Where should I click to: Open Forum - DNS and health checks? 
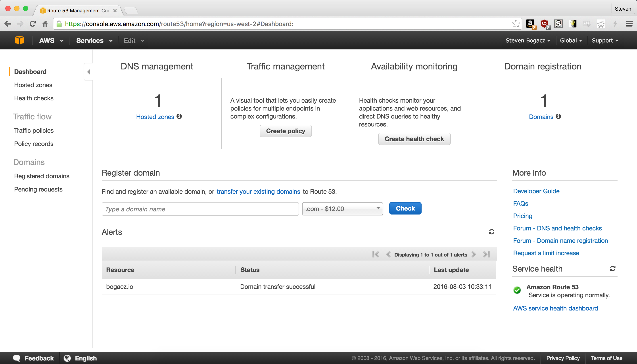click(557, 228)
